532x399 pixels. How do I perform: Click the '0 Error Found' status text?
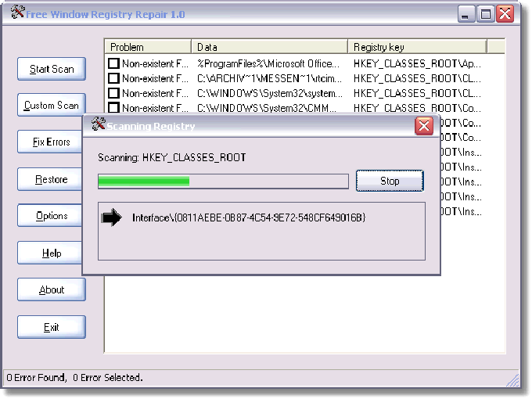click(37, 377)
